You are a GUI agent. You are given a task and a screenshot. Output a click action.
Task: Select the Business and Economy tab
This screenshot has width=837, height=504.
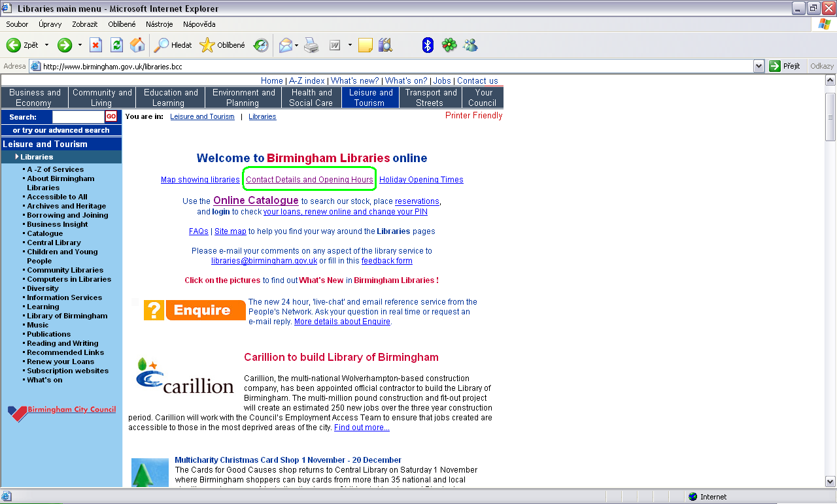coord(35,97)
